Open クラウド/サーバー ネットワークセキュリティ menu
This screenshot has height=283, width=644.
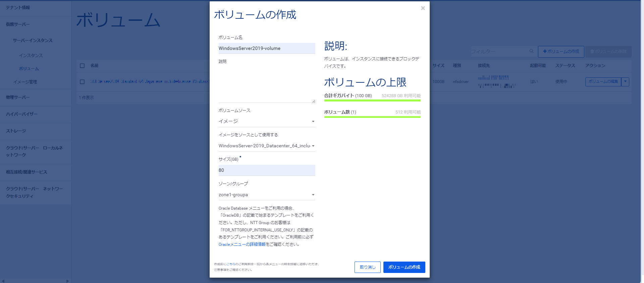pyautogui.click(x=34, y=193)
